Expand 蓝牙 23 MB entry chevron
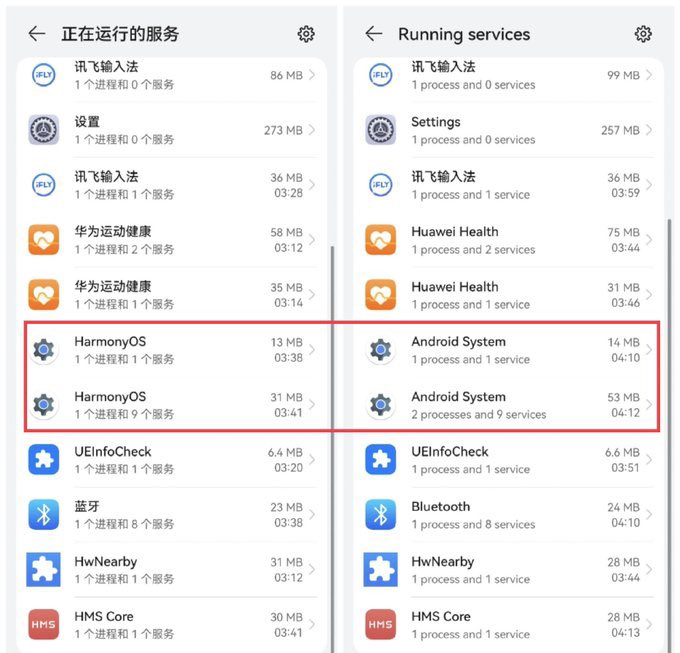The image size is (680, 653). [312, 515]
